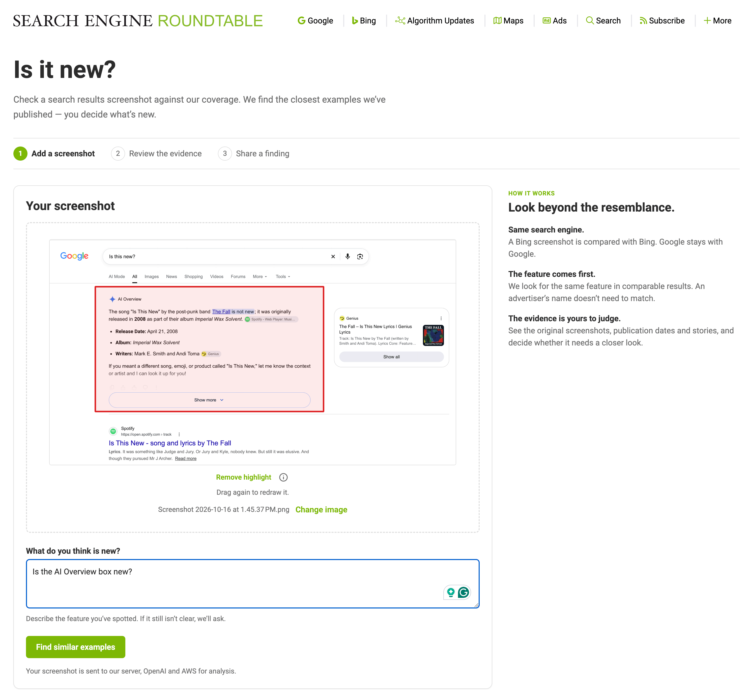
Task: Focus the 'What do you think is new?' textarea
Action: (x=252, y=584)
